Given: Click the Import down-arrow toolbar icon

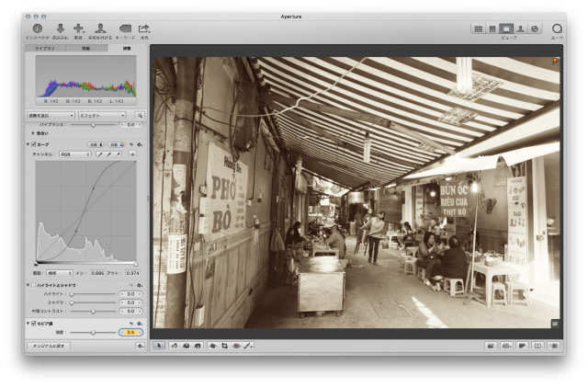Looking at the screenshot, I should (60, 28).
